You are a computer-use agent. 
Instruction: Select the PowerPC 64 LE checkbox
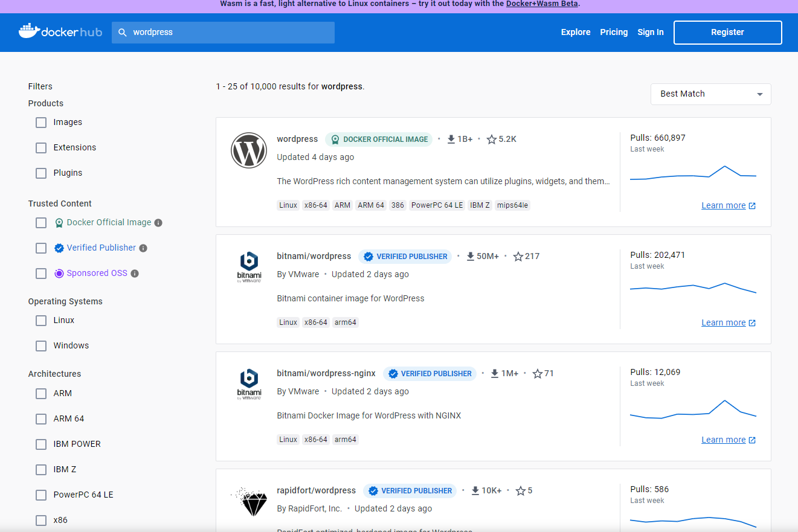[x=41, y=495]
